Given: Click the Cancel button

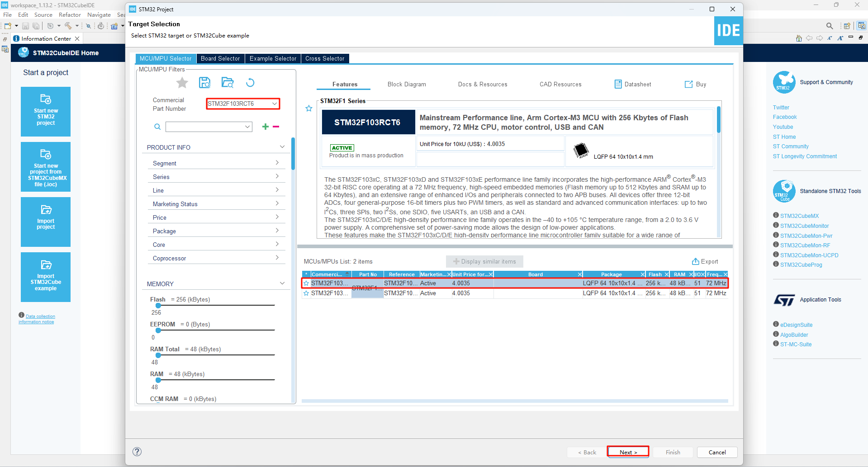Looking at the screenshot, I should [x=717, y=452].
